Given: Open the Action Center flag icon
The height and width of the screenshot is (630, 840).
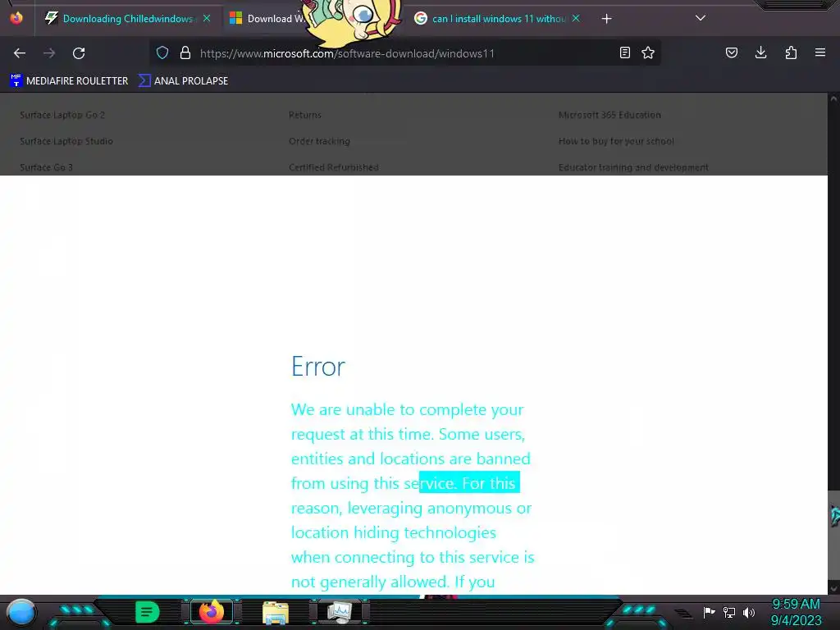Looking at the screenshot, I should click(710, 612).
